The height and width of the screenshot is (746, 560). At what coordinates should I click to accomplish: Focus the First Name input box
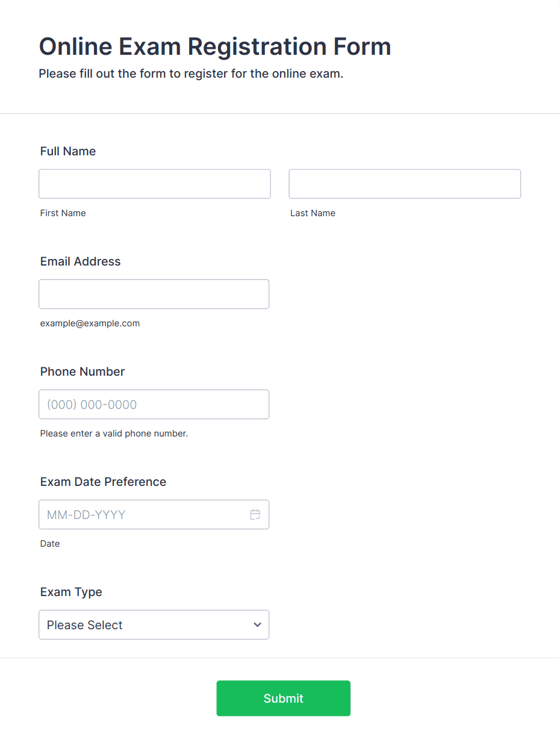[x=155, y=184]
